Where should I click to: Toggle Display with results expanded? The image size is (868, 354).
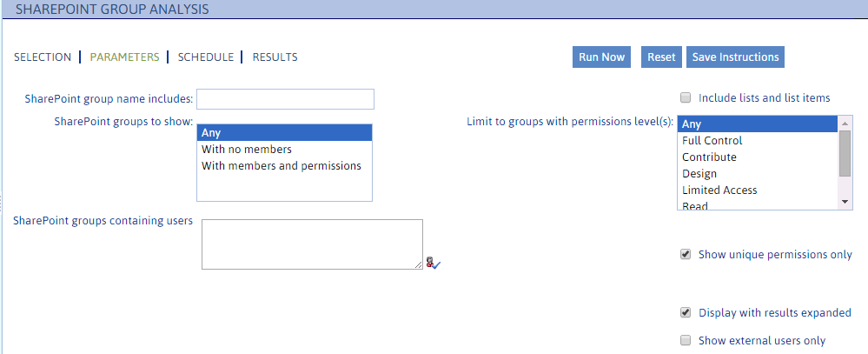[686, 313]
